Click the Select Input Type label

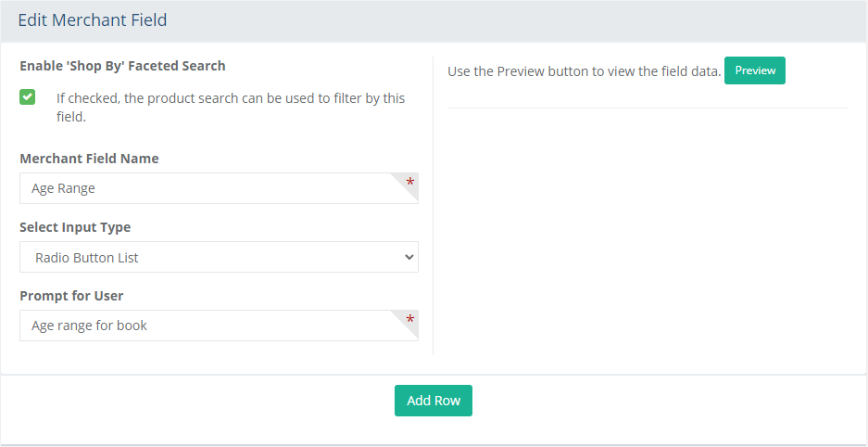75,227
